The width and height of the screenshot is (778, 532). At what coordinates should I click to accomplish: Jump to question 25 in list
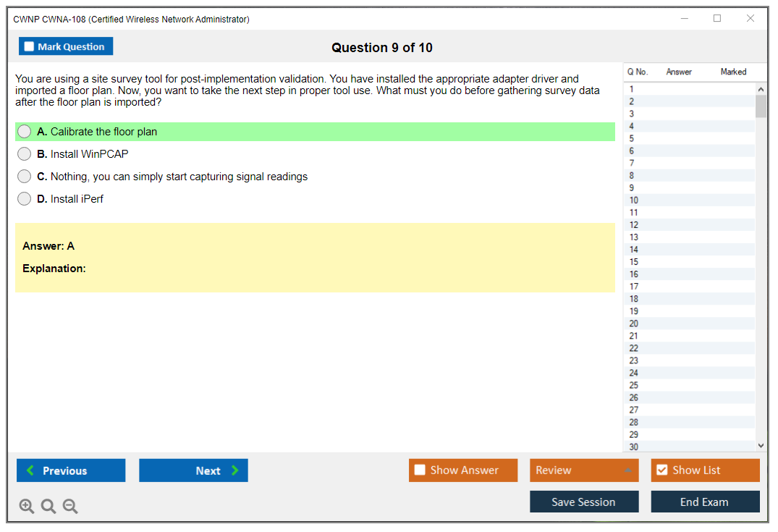point(634,385)
